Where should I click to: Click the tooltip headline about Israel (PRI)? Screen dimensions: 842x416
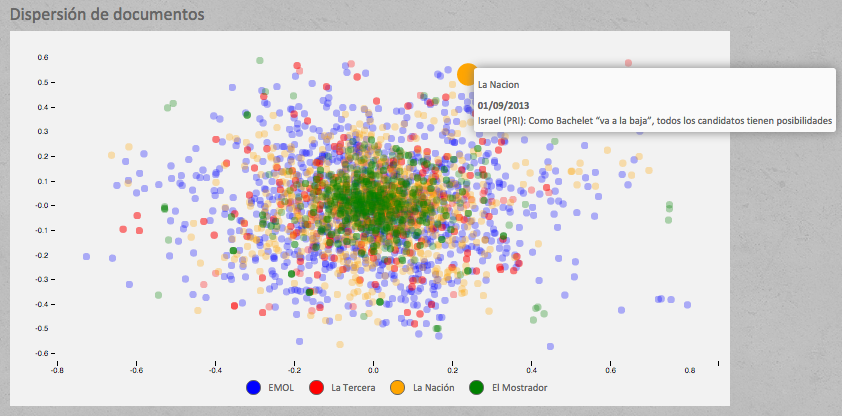click(655, 122)
